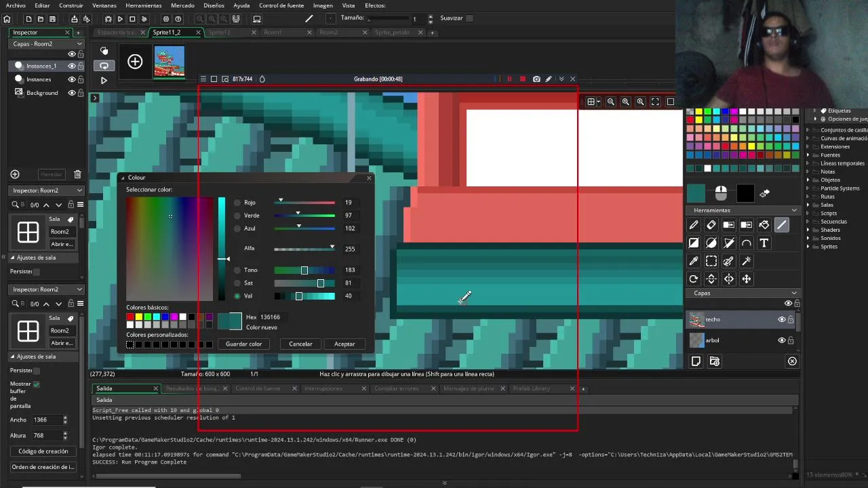Viewport: 868px width, 488px height.
Task: Select the Ellipse tool
Action: [711, 243]
